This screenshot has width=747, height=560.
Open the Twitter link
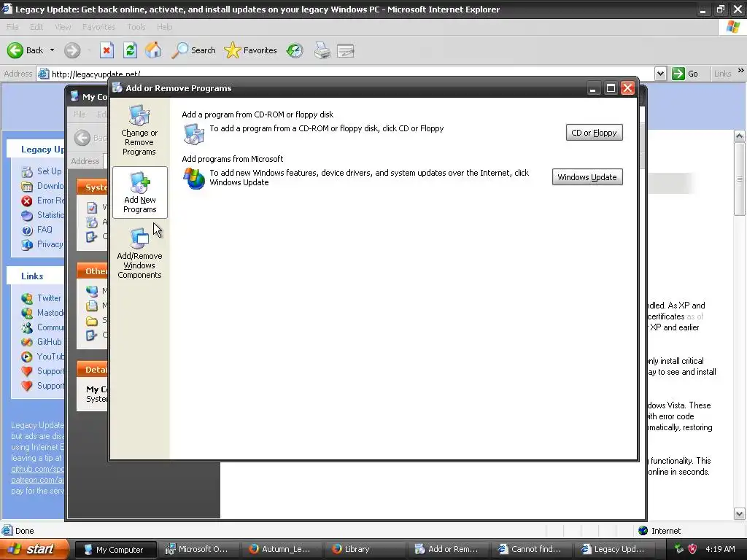point(49,298)
